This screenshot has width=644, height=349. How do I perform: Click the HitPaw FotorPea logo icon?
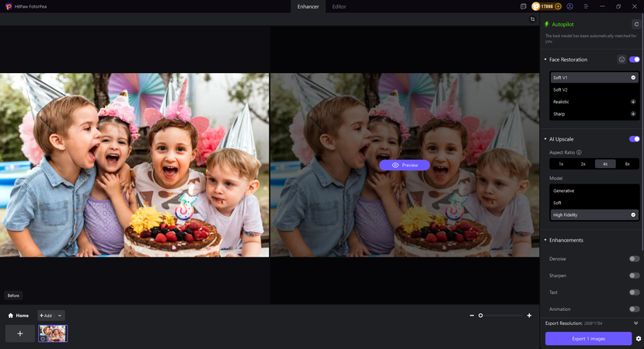(x=9, y=6)
